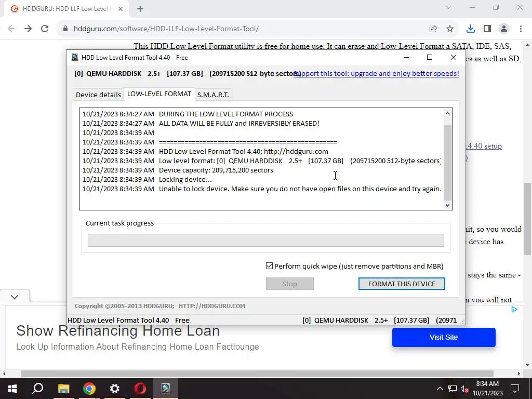The width and height of the screenshot is (532, 399).
Task: Click FORMAT THIS DEVICE button
Action: point(402,284)
